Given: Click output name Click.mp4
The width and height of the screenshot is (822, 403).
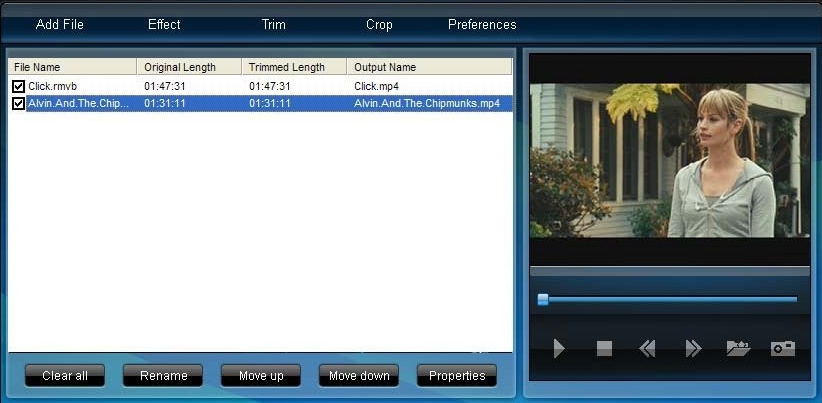Looking at the screenshot, I should pos(376,86).
